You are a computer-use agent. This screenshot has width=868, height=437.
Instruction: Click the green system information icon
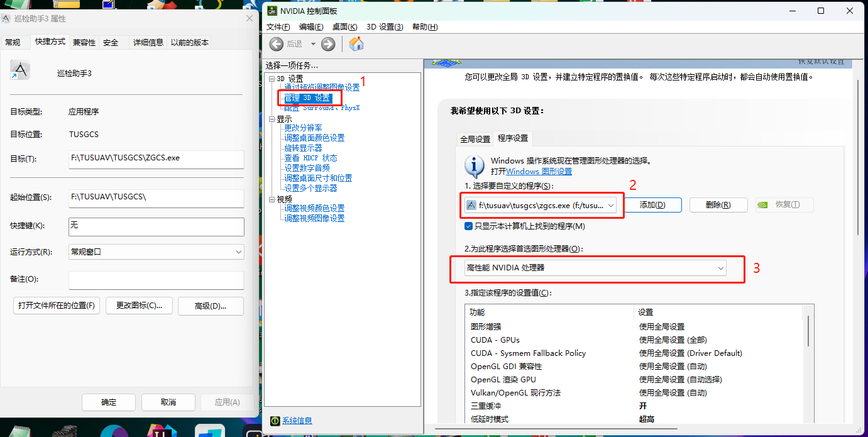pyautogui.click(x=274, y=421)
